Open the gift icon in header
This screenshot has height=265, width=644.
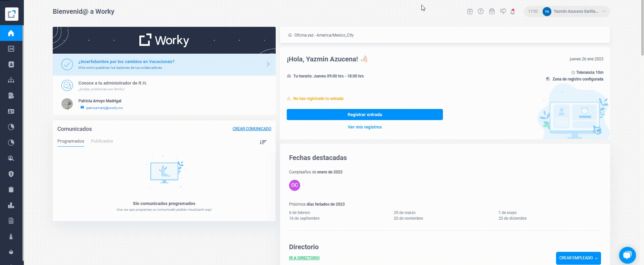coord(470,11)
